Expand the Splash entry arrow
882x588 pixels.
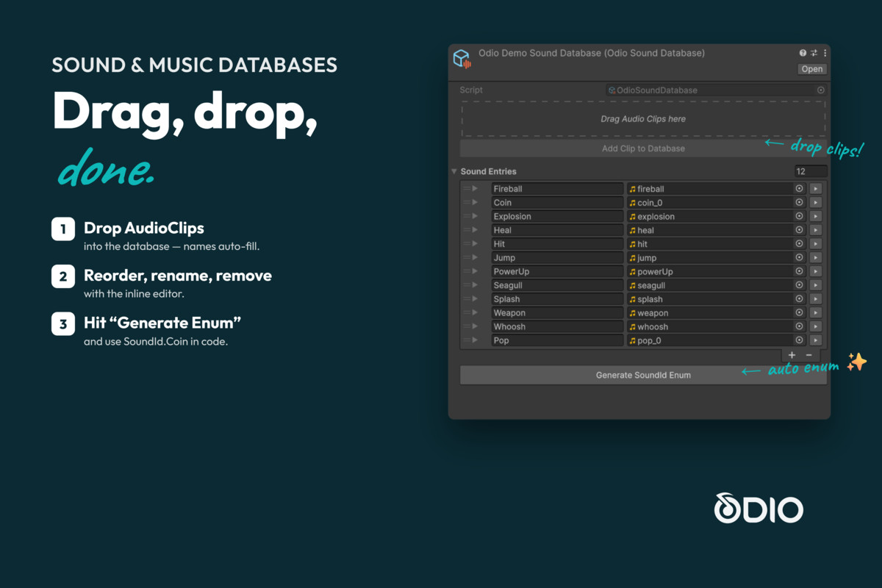[475, 299]
